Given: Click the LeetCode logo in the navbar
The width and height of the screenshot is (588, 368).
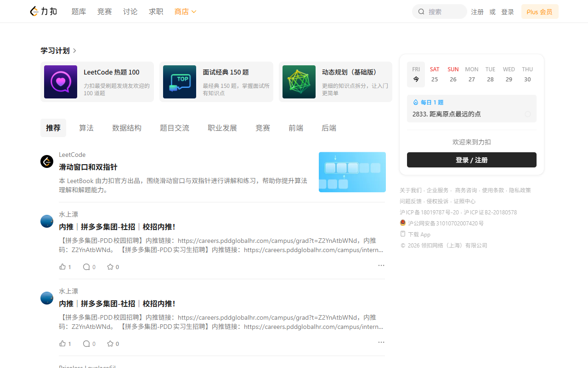Looking at the screenshot, I should click(x=43, y=11).
